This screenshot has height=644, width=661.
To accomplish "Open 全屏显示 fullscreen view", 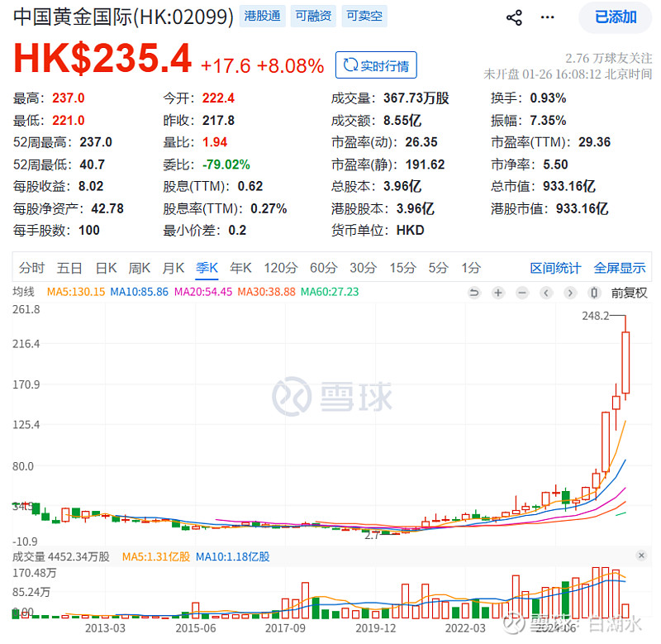I will coord(620,268).
